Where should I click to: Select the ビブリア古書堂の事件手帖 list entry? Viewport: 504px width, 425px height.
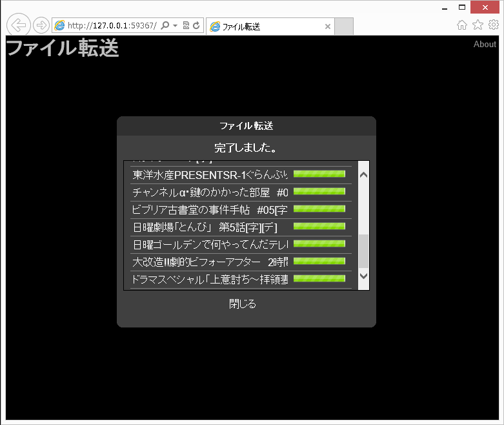pos(210,209)
